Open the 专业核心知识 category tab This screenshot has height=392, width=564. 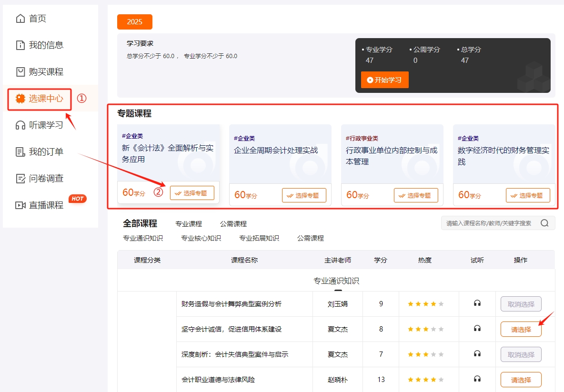tap(201, 238)
